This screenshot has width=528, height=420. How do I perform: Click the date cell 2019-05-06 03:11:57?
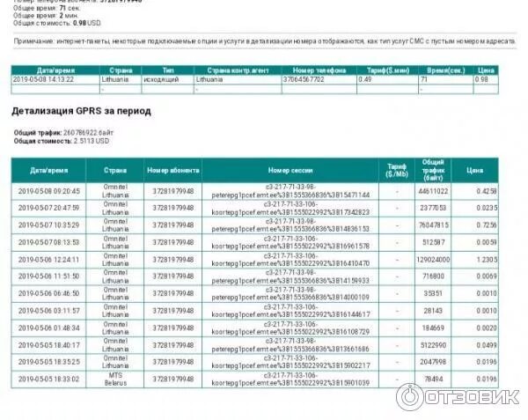click(48, 311)
